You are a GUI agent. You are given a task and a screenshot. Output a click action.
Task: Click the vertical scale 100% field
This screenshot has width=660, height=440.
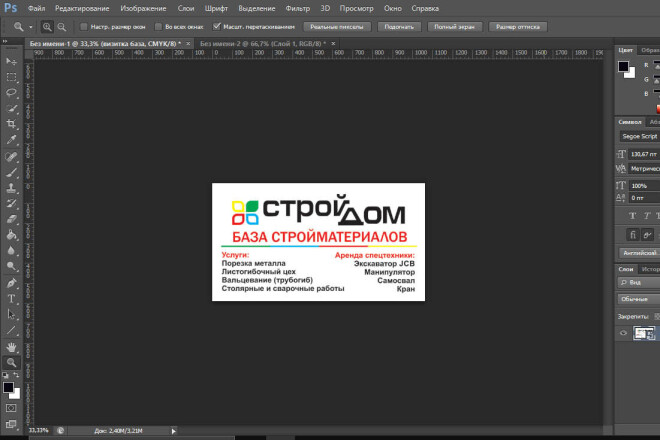644,186
